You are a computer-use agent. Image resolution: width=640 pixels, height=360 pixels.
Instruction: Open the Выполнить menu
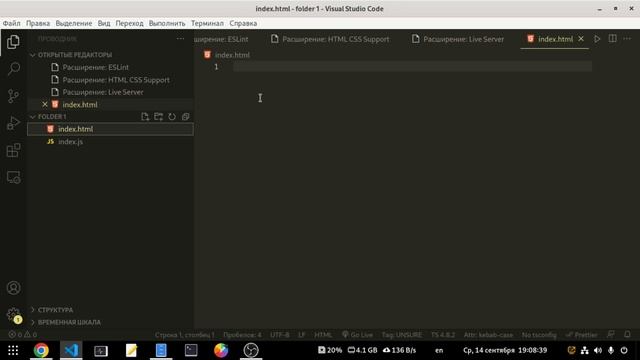point(167,23)
